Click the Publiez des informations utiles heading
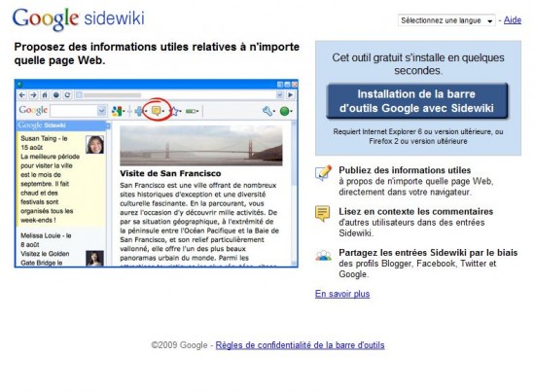 [x=405, y=170]
